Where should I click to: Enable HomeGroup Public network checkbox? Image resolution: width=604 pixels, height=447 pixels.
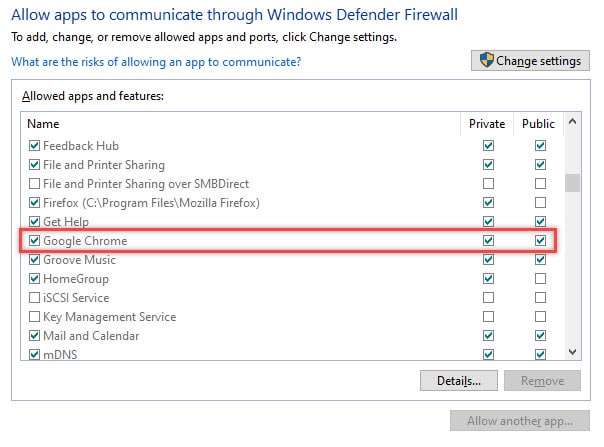540,279
